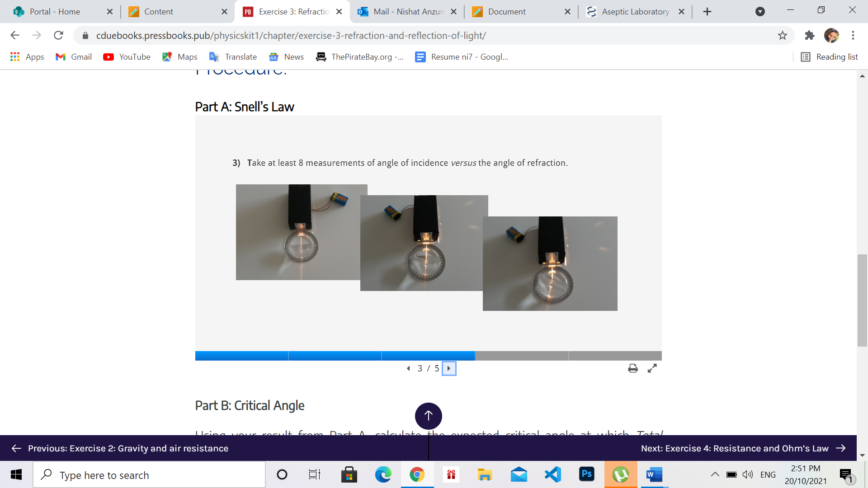Switch to the Aseptic Laboratory tab
The width and height of the screenshot is (868, 488).
click(635, 12)
